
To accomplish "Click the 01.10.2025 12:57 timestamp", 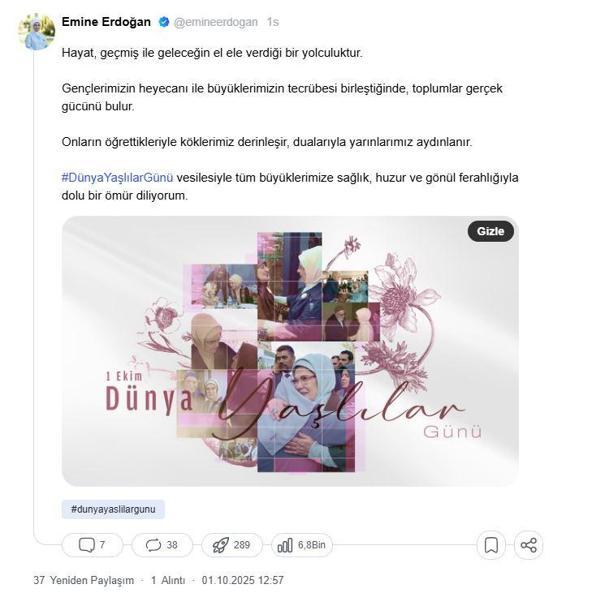I will tap(243, 580).
